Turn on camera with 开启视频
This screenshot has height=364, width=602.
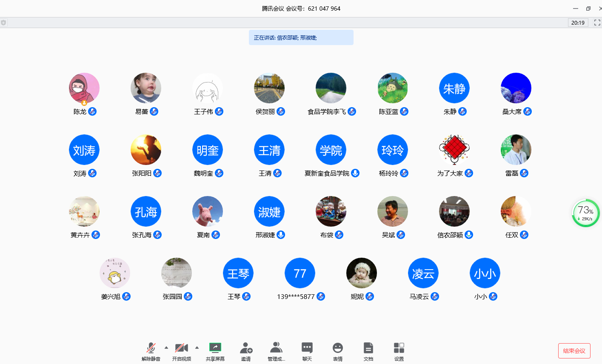point(181,348)
